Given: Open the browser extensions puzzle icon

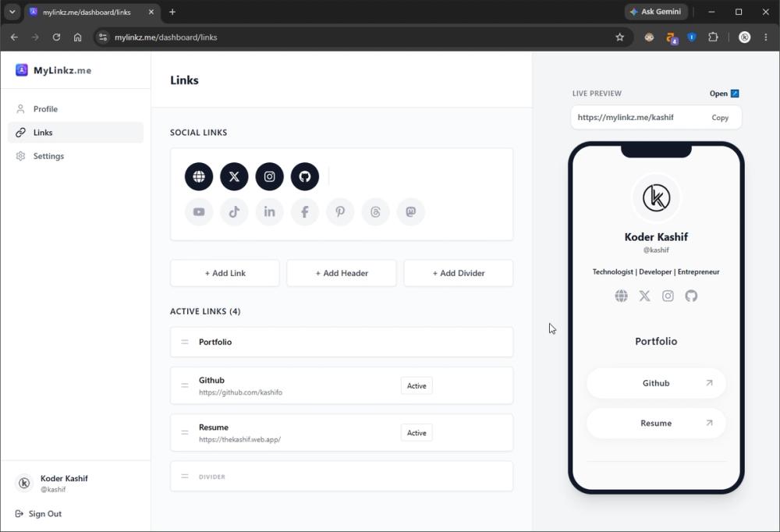Looking at the screenshot, I should coord(713,37).
